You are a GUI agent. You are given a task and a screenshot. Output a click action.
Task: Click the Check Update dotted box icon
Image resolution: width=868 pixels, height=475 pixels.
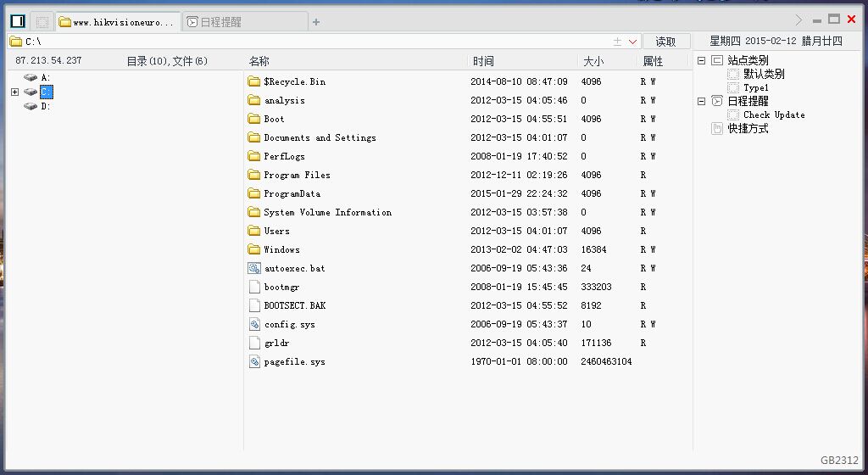point(733,115)
